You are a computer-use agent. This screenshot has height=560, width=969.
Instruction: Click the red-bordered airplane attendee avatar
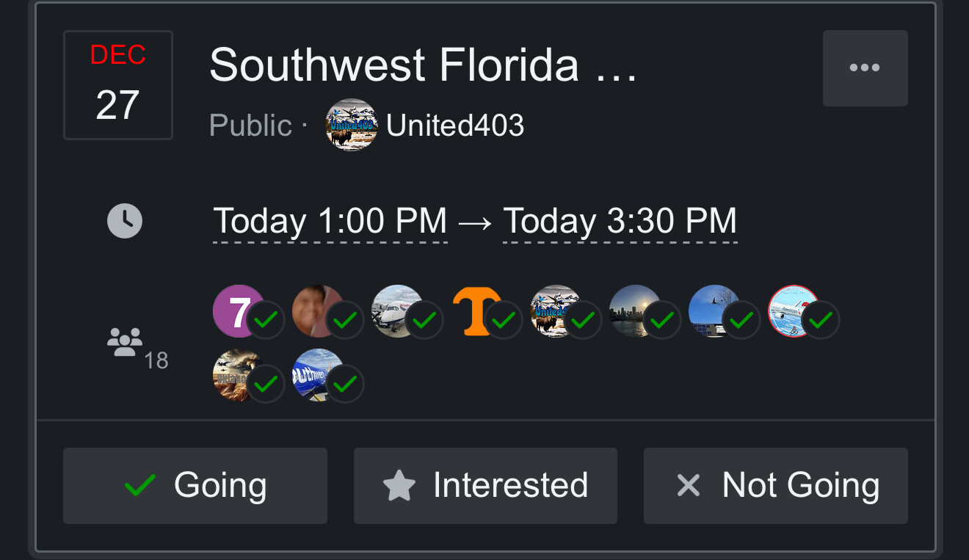point(793,310)
